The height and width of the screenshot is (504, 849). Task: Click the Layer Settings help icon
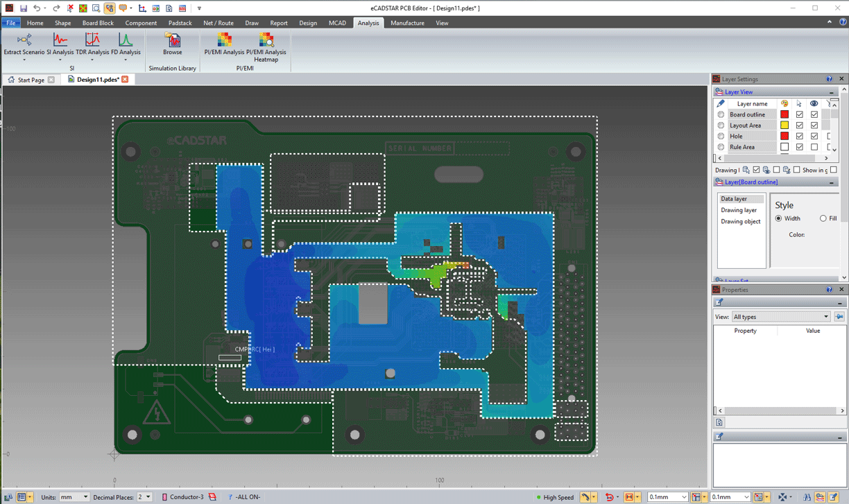click(x=830, y=79)
